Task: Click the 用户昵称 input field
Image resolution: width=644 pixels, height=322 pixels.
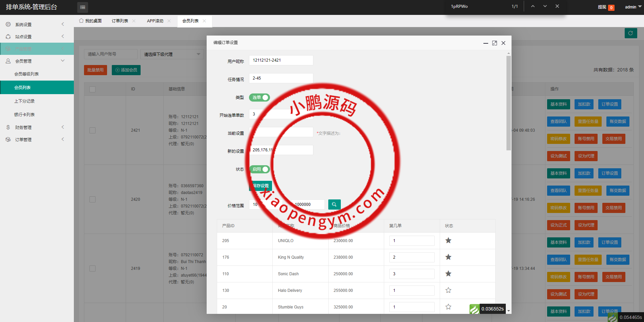Action: coord(281,60)
